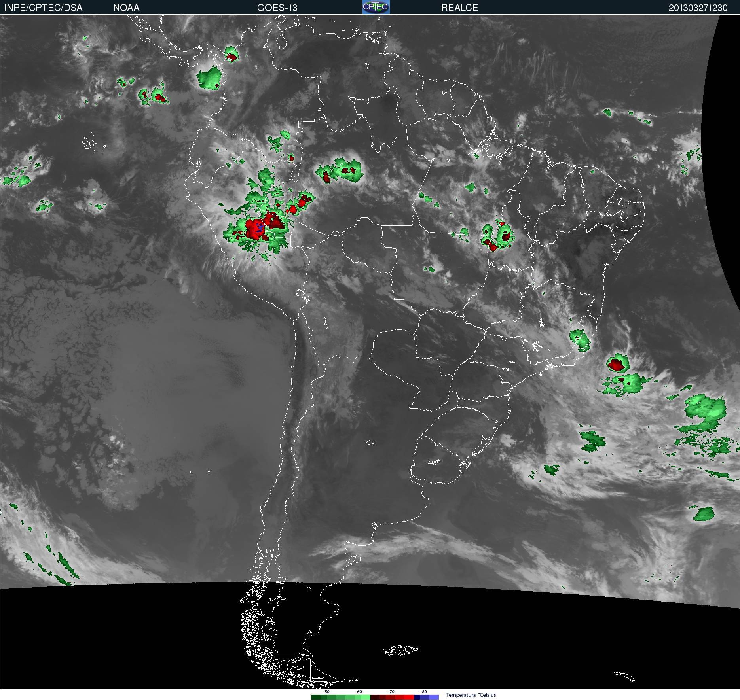The image size is (740, 700).
Task: Click the -60 value on the temperature scale
Action: 359,692
